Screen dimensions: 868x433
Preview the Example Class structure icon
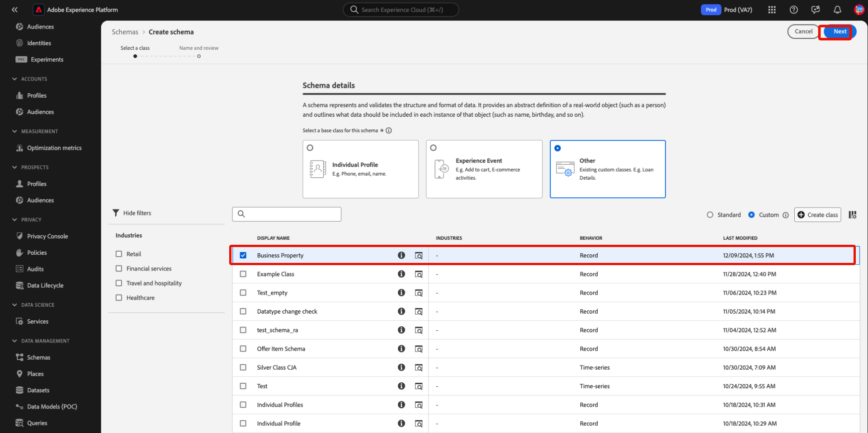[419, 274]
